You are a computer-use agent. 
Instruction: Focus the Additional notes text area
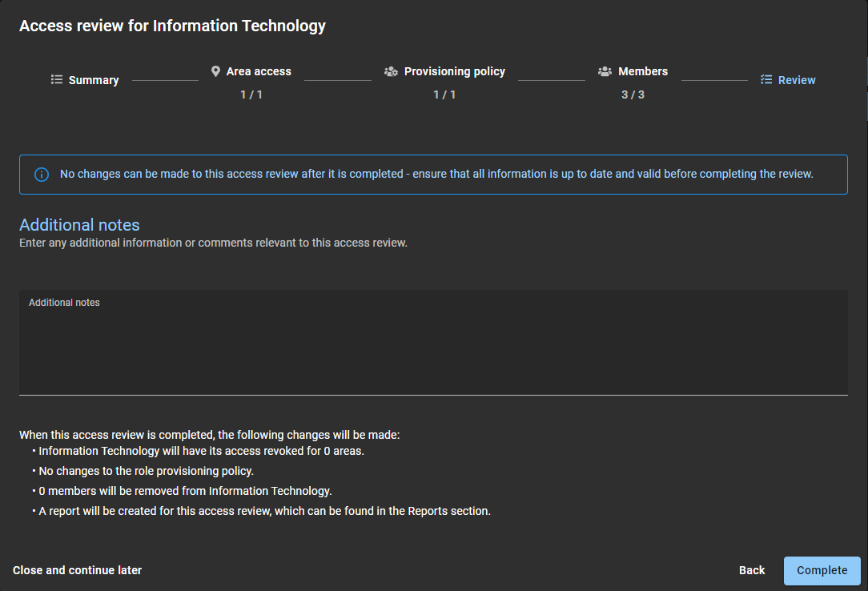(433, 343)
